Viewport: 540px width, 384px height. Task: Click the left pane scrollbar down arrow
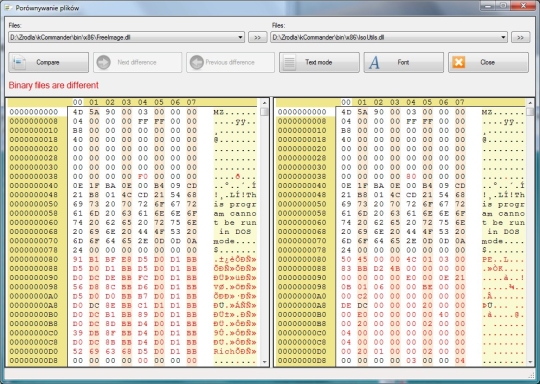[x=264, y=362]
